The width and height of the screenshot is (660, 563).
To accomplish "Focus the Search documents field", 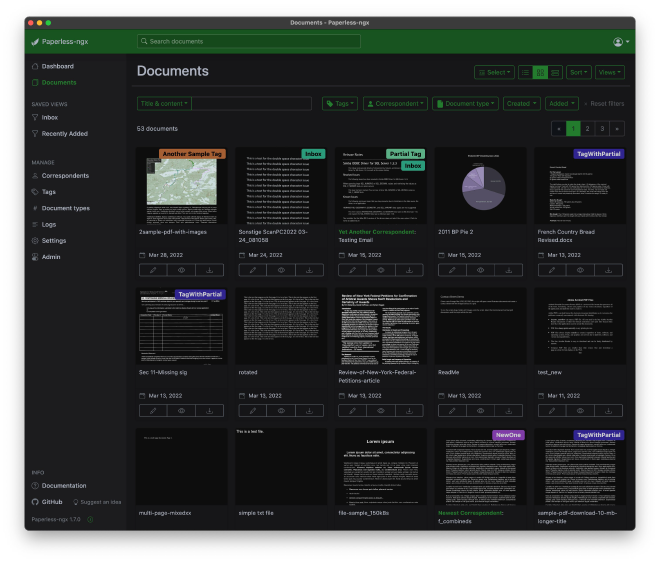I will point(249,41).
